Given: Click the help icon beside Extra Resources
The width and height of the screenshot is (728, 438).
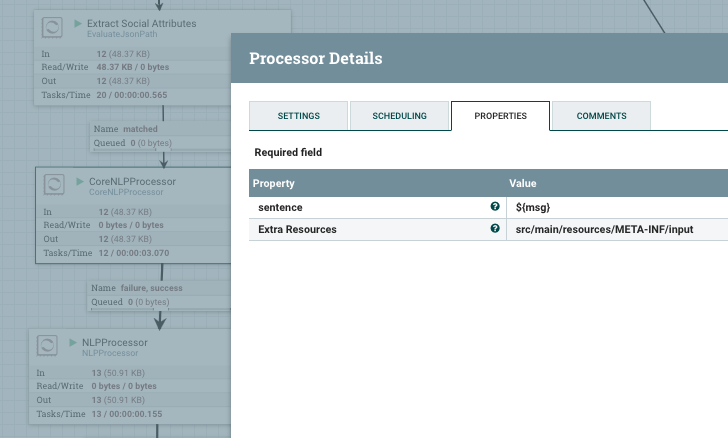Looking at the screenshot, I should [x=495, y=229].
